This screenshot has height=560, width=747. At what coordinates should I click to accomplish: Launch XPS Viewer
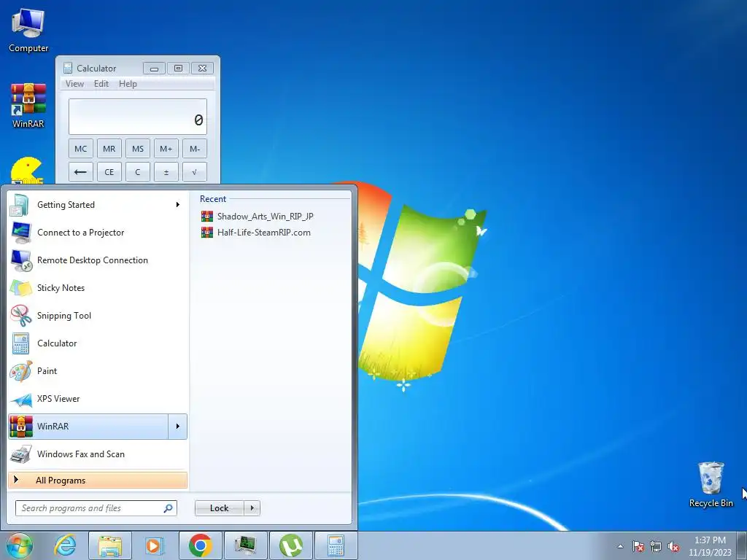click(97, 399)
